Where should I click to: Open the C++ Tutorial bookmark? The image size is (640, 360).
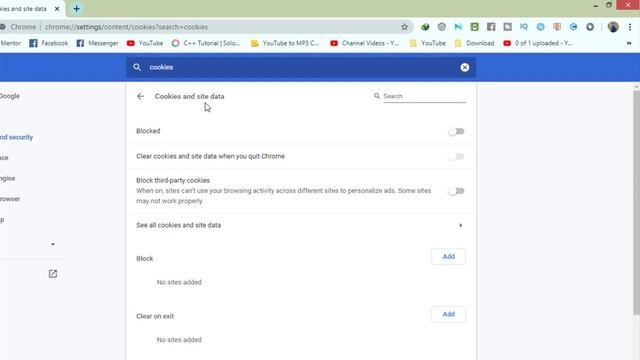tap(206, 43)
